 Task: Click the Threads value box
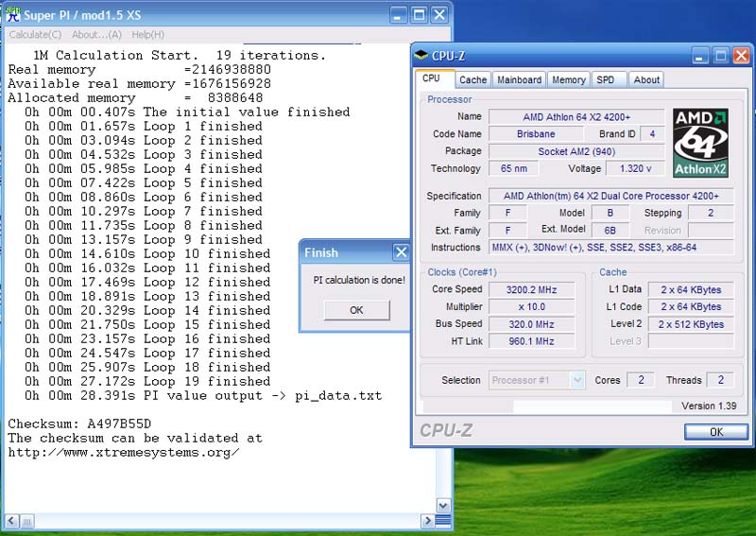[720, 380]
